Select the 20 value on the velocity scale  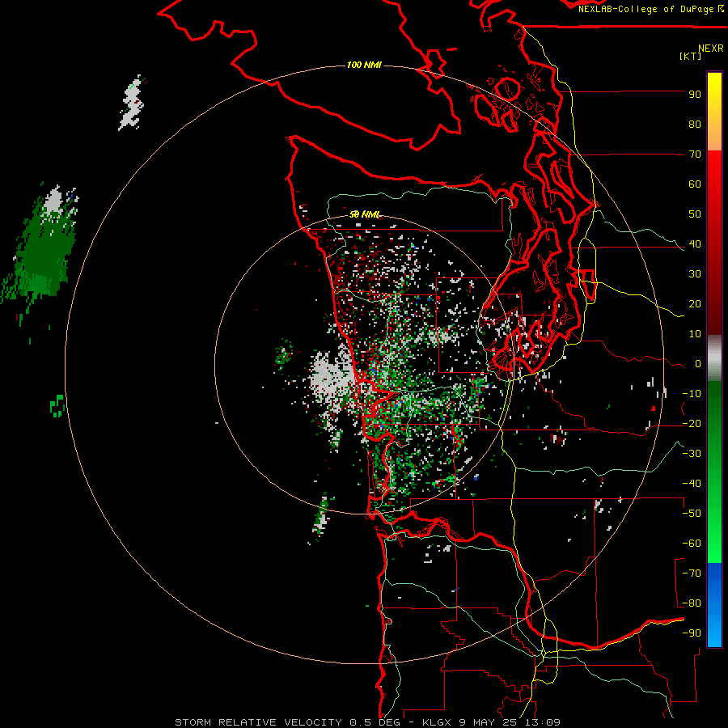[x=695, y=304]
